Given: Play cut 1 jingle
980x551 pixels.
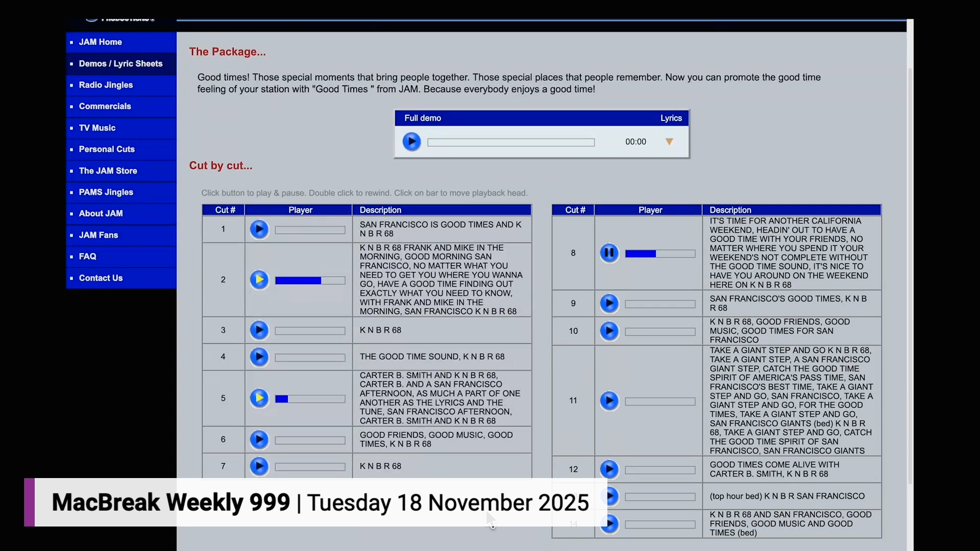Looking at the screenshot, I should click(x=259, y=230).
